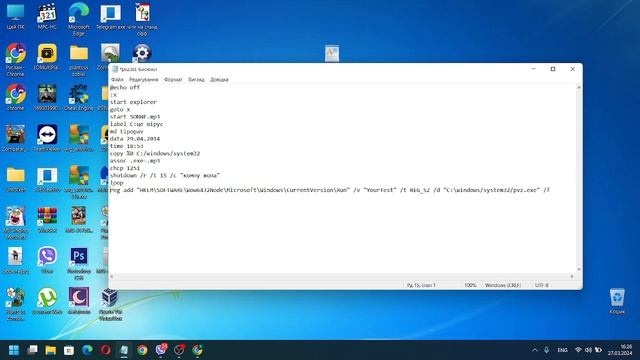Select the uTorrent desktop shortcut
Viewport: 640px width, 360px height.
coord(47,300)
